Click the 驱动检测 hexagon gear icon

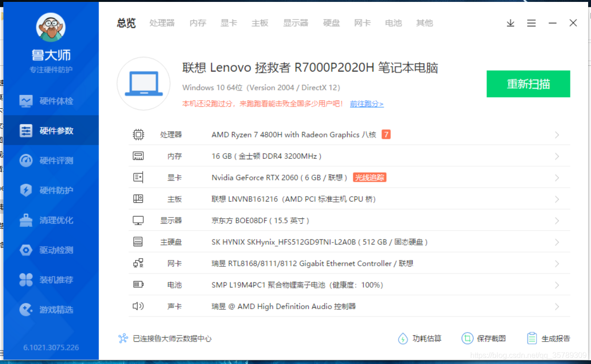[26, 250]
